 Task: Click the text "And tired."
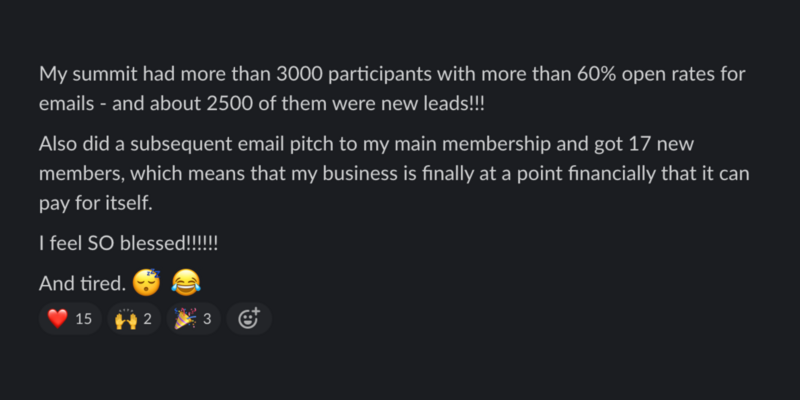point(82,284)
